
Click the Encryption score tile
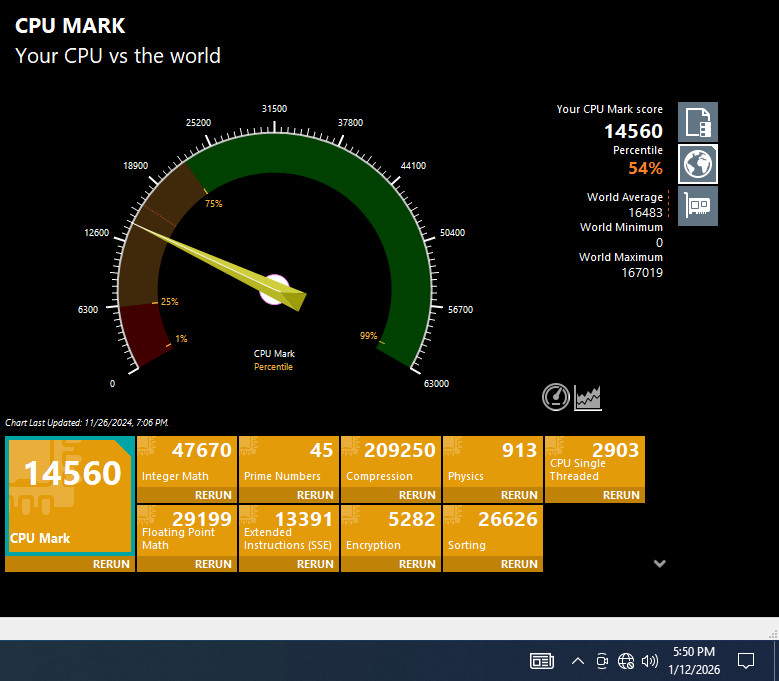click(391, 530)
